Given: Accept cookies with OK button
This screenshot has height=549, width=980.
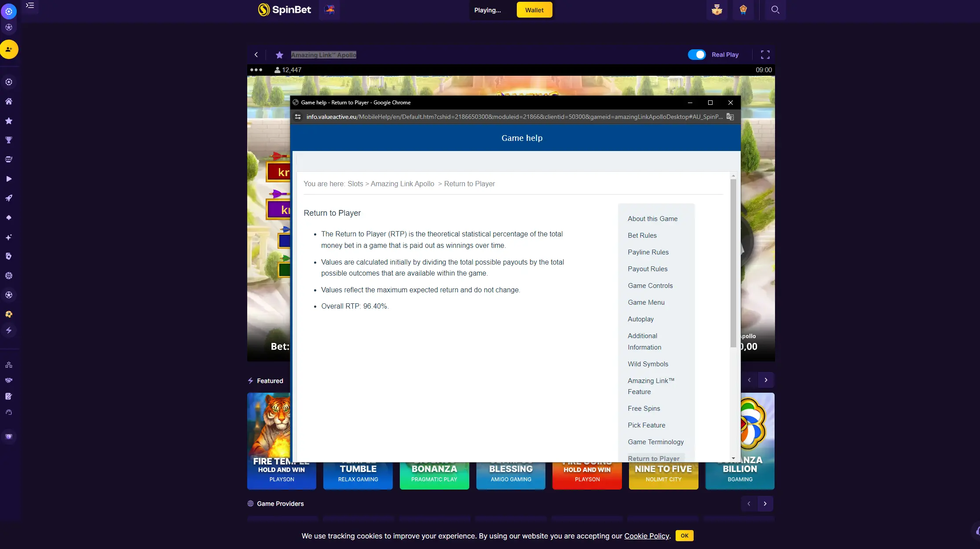Looking at the screenshot, I should pyautogui.click(x=684, y=536).
